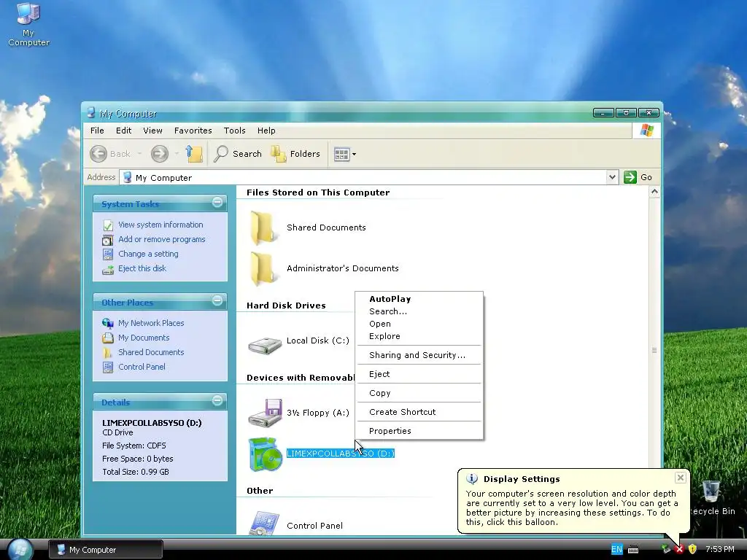This screenshot has height=560, width=747.
Task: Open the Forward button history dropdown arrow
Action: (177, 154)
